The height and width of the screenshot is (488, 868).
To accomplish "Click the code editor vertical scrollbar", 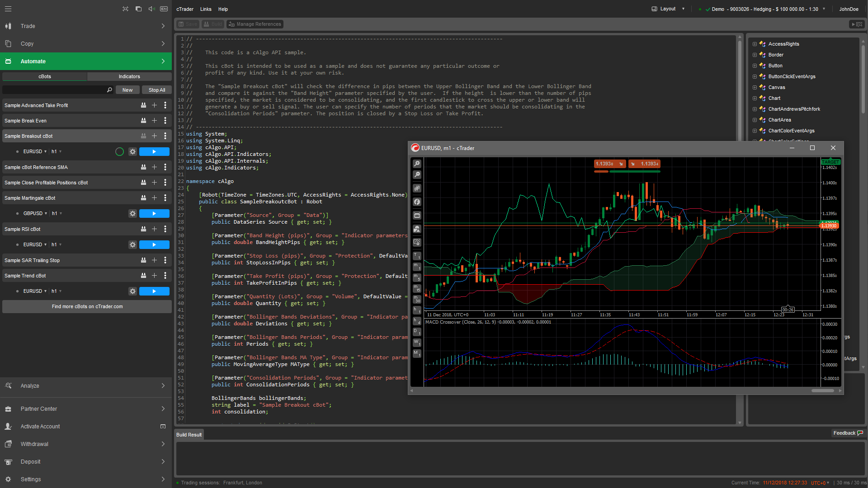I will coord(740,230).
